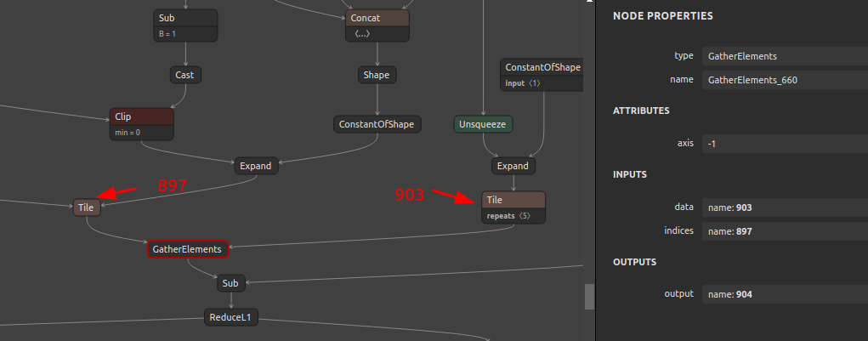This screenshot has width=868, height=341.
Task: Click the type field showing GatherElements
Action: click(785, 56)
